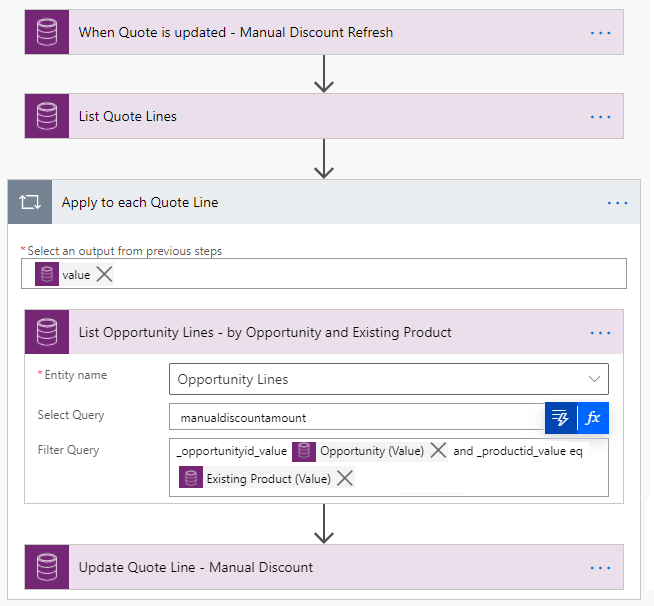Viewport: 654px width, 606px height.
Task: Open the fx expression editor
Action: tap(593, 418)
